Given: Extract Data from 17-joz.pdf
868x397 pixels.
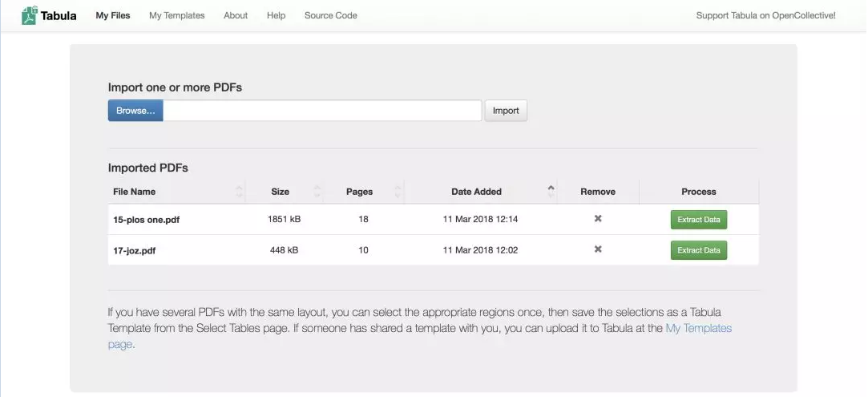Looking at the screenshot, I should click(x=699, y=250).
